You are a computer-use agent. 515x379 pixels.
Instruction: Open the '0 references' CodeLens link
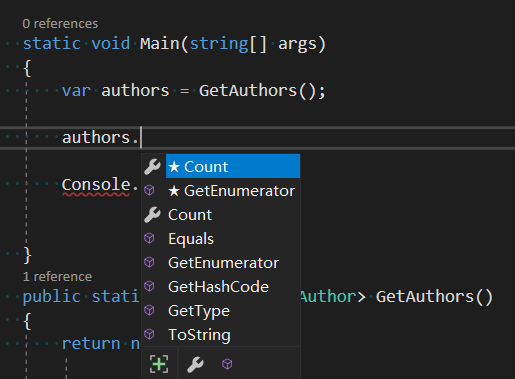click(x=60, y=24)
